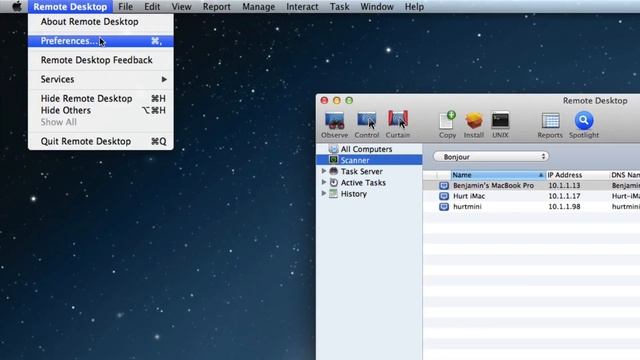Select Quit Remote Desktop
The height and width of the screenshot is (360, 640).
tap(101, 141)
